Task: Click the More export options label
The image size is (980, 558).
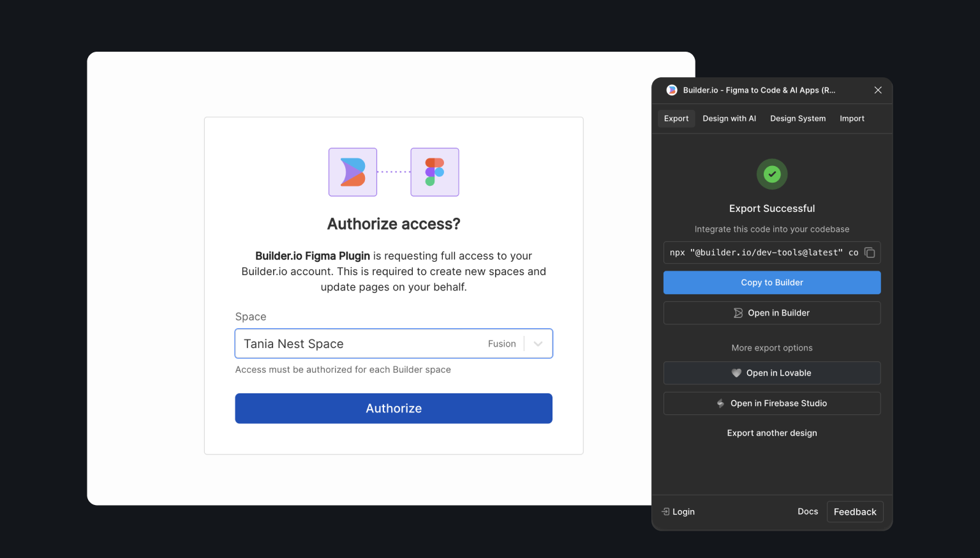Action: pos(772,348)
